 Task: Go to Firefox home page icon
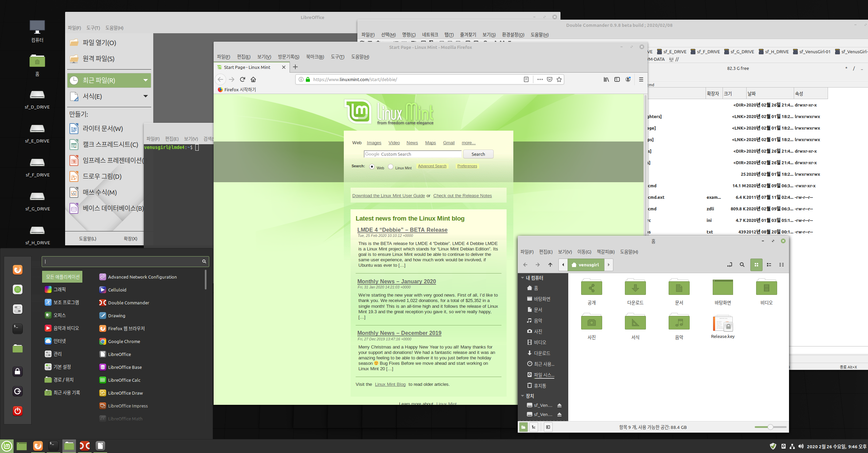pos(253,79)
